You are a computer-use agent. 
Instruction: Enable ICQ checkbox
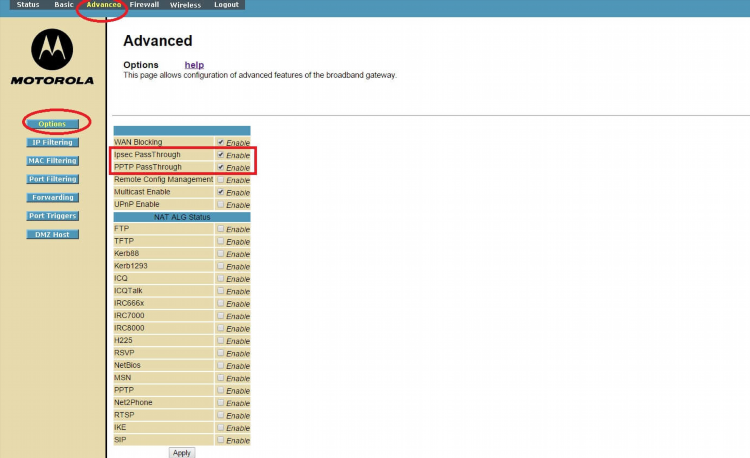click(x=221, y=278)
